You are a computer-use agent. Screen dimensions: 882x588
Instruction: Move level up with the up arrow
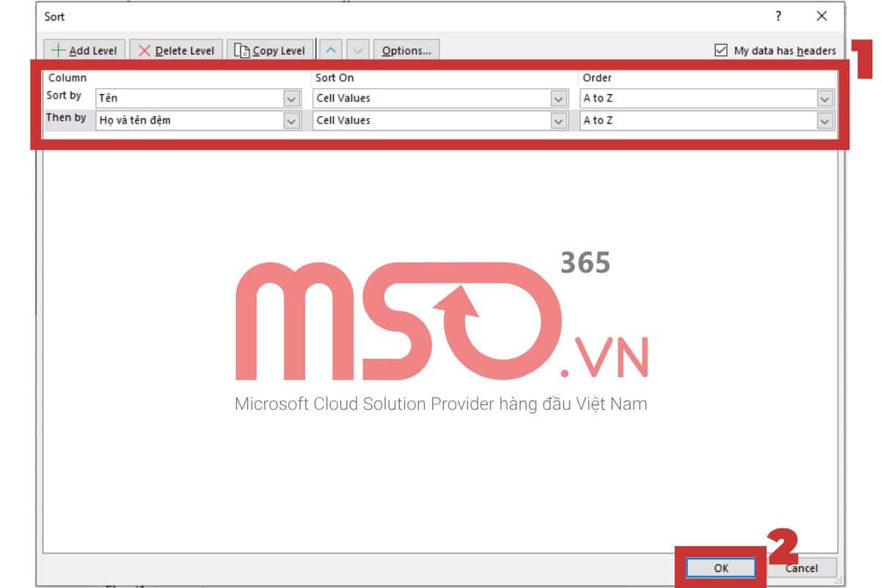[x=331, y=51]
